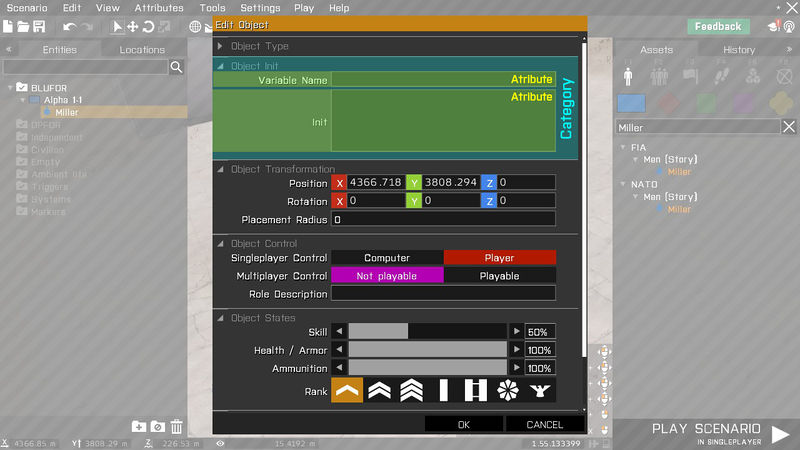The height and width of the screenshot is (450, 800).
Task: Click the OK button
Action: [x=463, y=424]
